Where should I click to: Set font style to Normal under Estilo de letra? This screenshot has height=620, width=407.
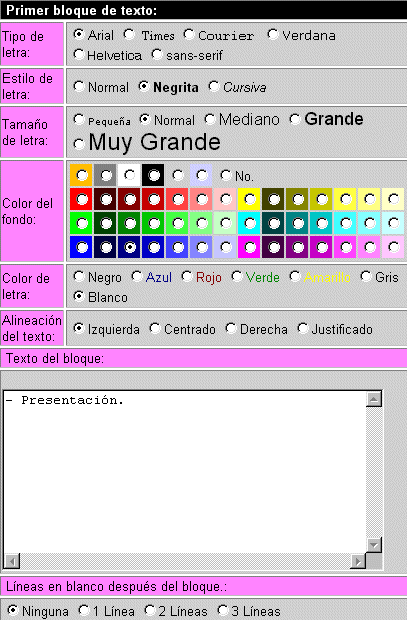(x=79, y=86)
